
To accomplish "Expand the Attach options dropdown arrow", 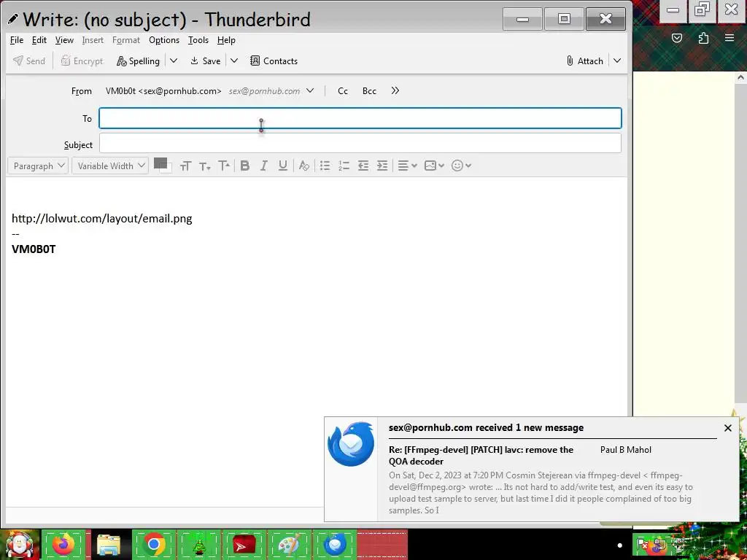I will (x=617, y=61).
